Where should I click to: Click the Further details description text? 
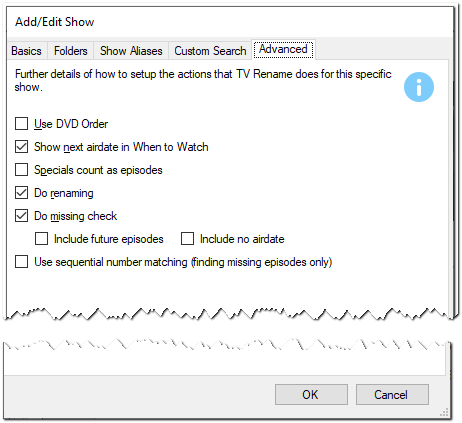click(203, 80)
